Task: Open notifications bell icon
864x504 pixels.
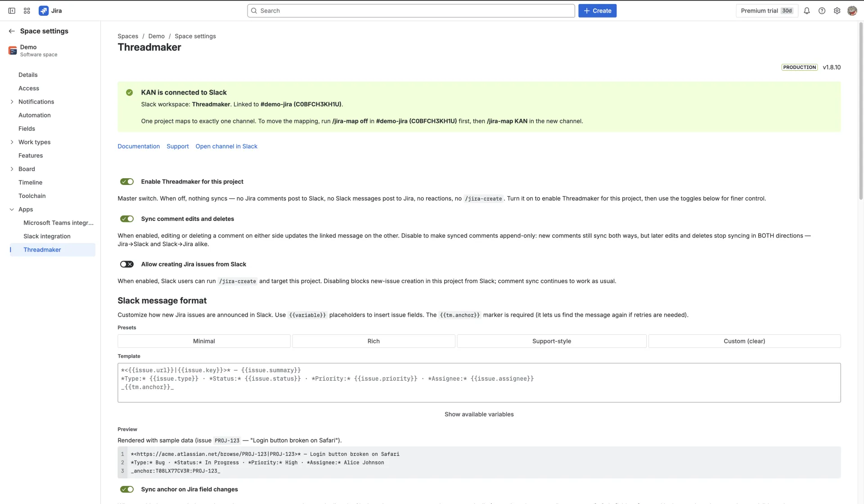Action: pos(807,11)
